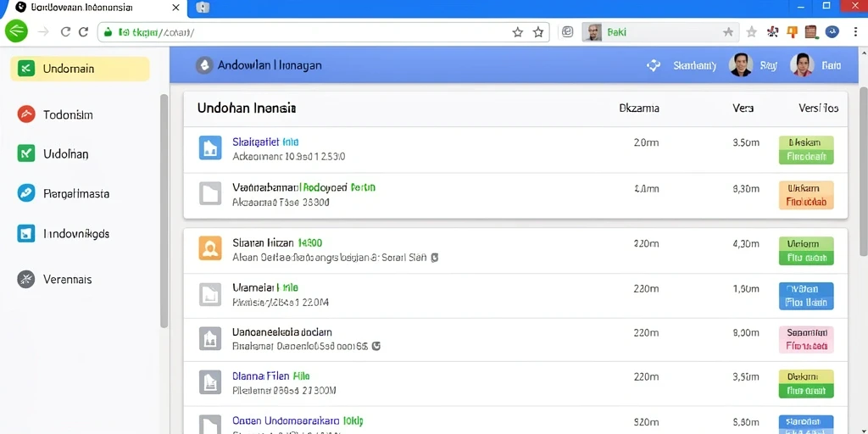868x434 pixels.
Task: Click the main page vertical scrollbar
Action: coord(863,171)
